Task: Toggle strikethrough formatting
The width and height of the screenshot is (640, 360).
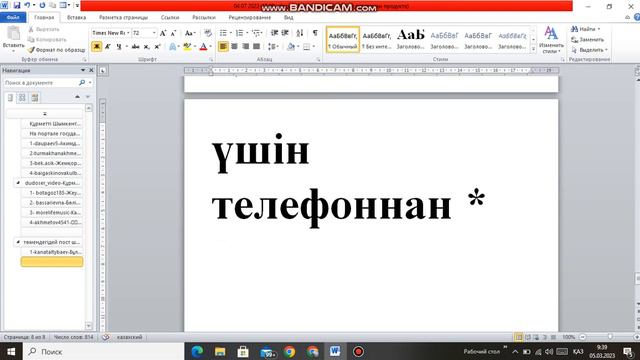Action: pyautogui.click(x=136, y=47)
